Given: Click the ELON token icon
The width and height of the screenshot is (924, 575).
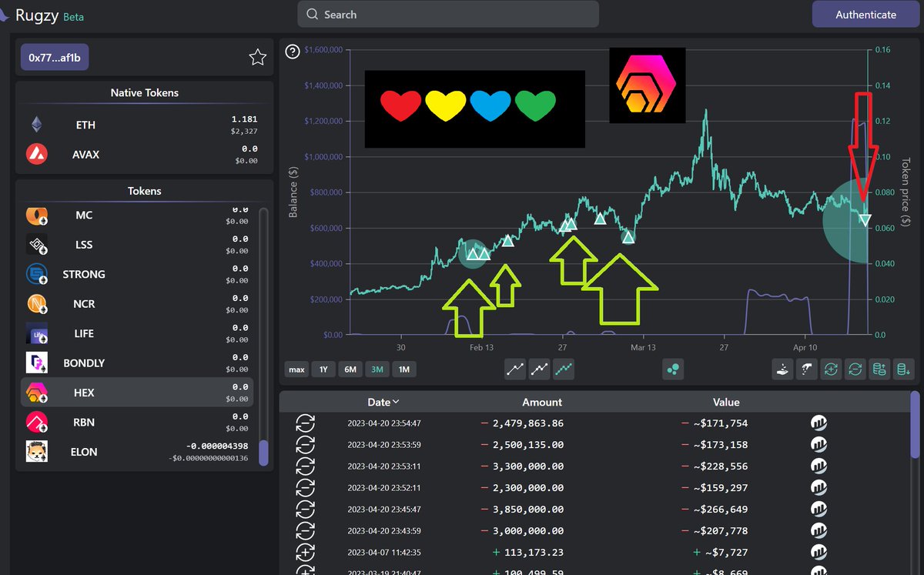Looking at the screenshot, I should click(37, 451).
